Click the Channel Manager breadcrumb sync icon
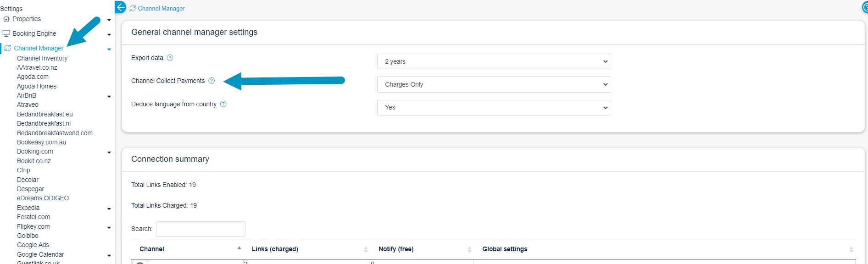The height and width of the screenshot is (264, 868). tap(133, 8)
